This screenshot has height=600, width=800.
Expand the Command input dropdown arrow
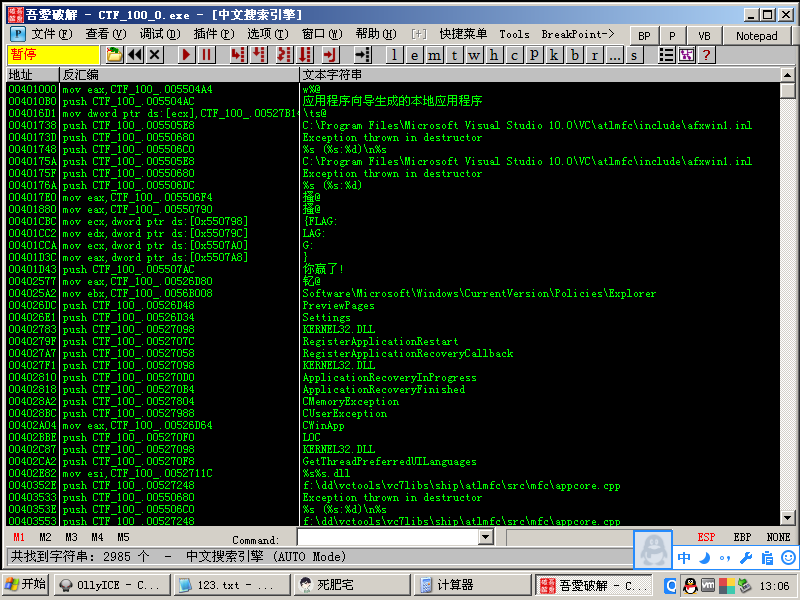pyautogui.click(x=486, y=538)
